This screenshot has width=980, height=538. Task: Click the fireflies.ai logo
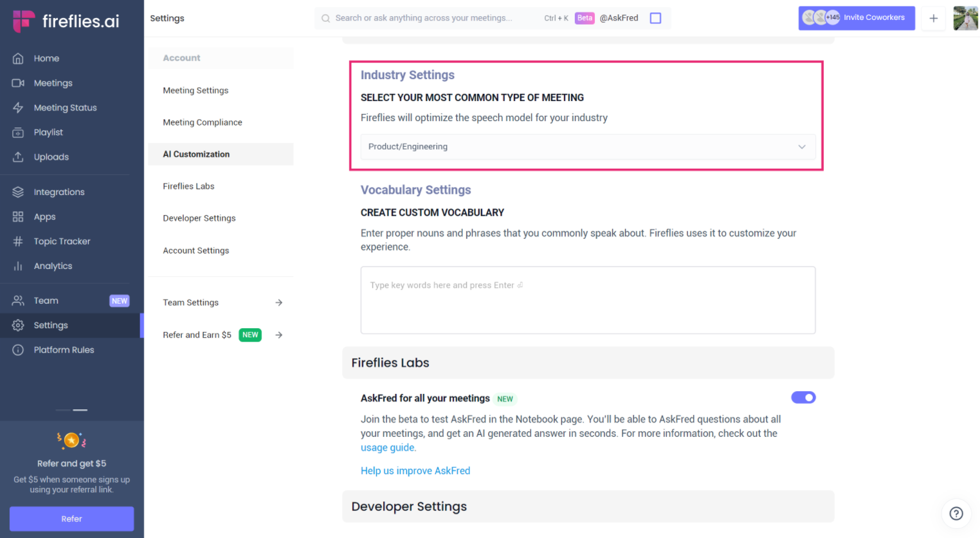pyautogui.click(x=66, y=21)
